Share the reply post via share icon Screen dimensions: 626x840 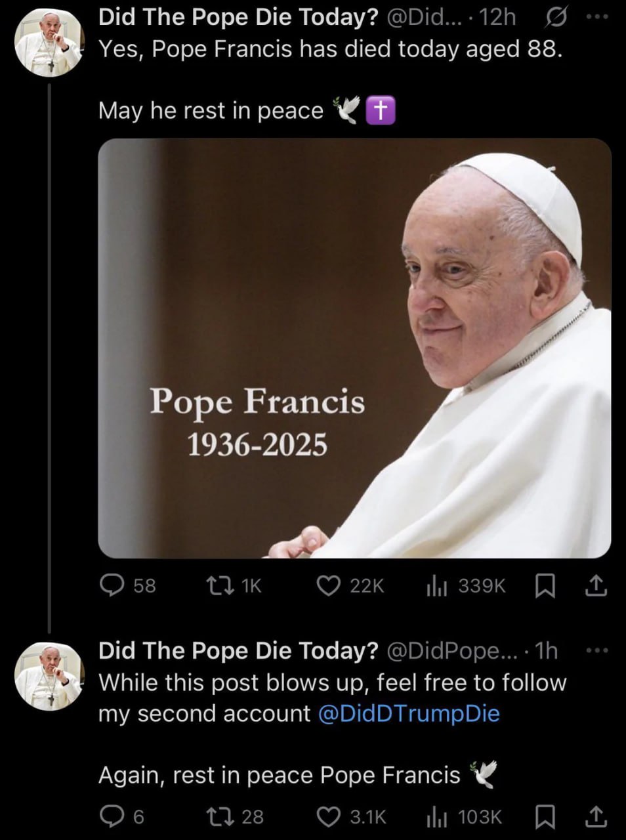595,816
